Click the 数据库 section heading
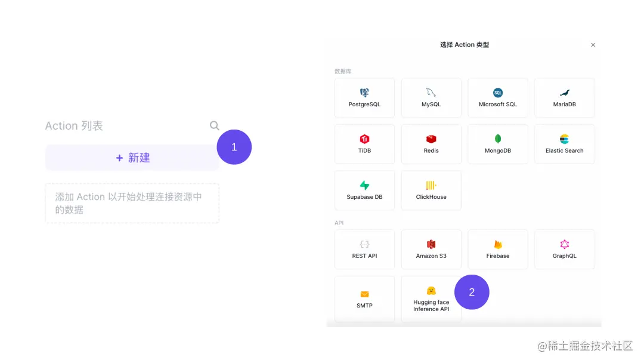This screenshot has width=644, height=363. (342, 71)
